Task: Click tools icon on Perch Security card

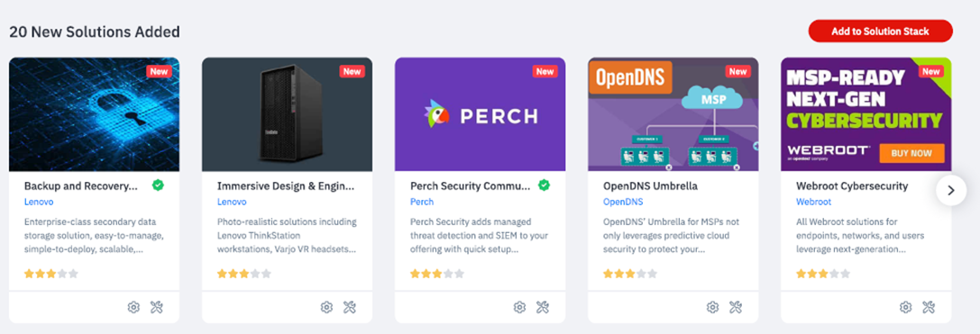Action: pos(543,307)
